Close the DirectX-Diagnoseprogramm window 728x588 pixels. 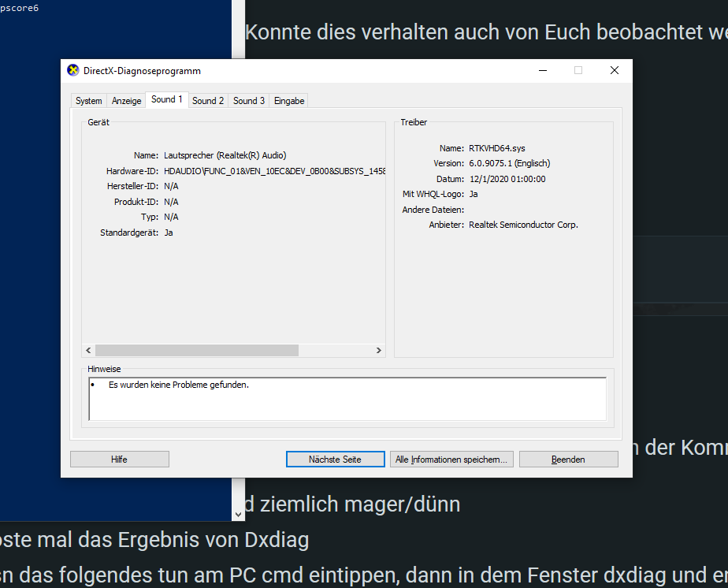(614, 70)
